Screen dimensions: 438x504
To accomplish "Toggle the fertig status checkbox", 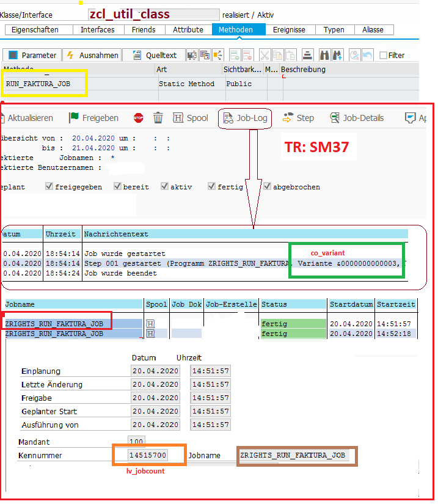I will pos(211,186).
